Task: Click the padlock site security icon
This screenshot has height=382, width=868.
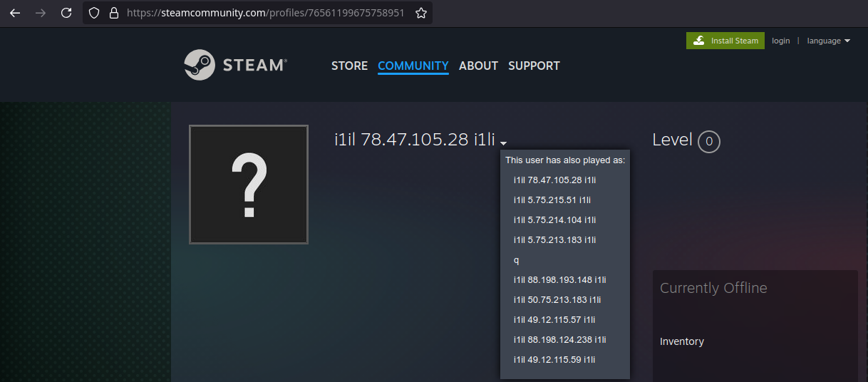Action: click(x=113, y=13)
